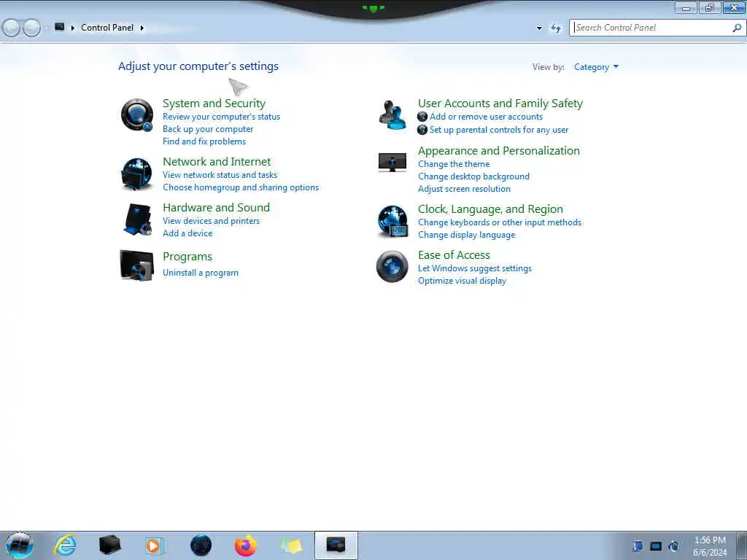Open System and Security category icon
The height and width of the screenshot is (560, 747).
click(136, 114)
